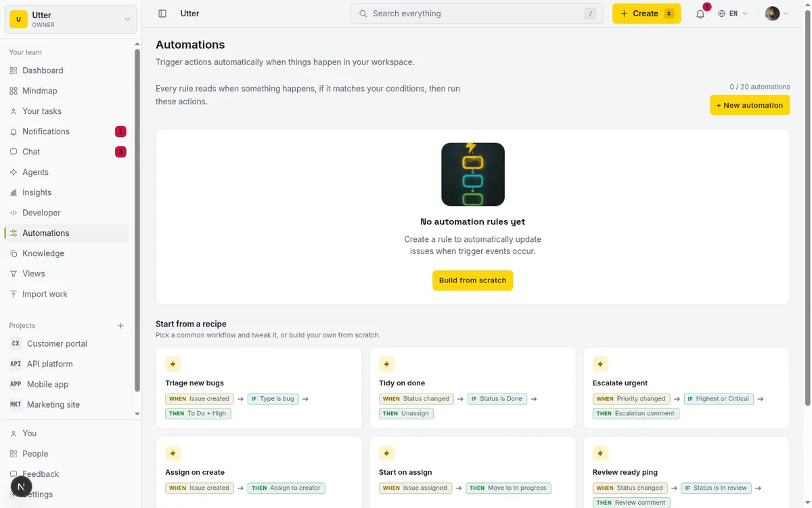Add a project with plus icon
This screenshot has height=508, width=812.
[x=120, y=326]
